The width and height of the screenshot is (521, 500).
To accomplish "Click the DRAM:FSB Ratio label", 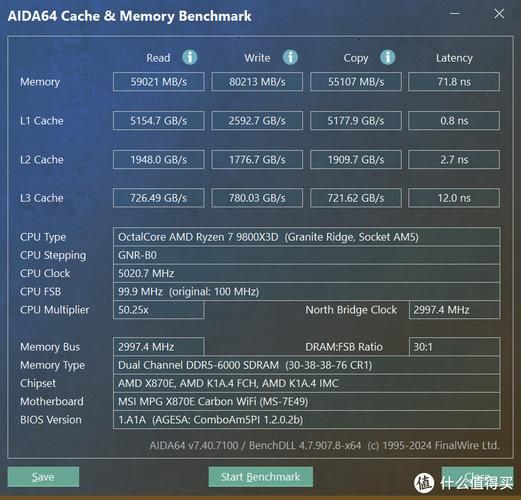I will (x=344, y=347).
